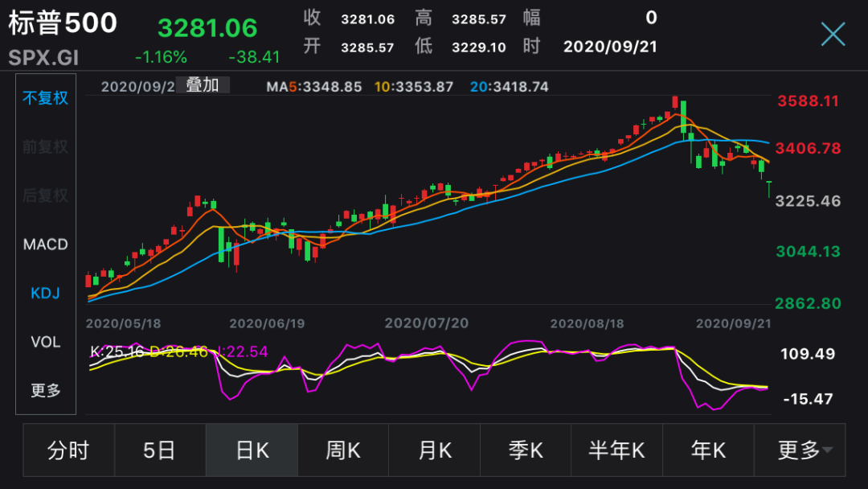Viewport: 868px width, 489px height.
Task: Click the 2020/08/18 date axis label
Action: pos(587,323)
